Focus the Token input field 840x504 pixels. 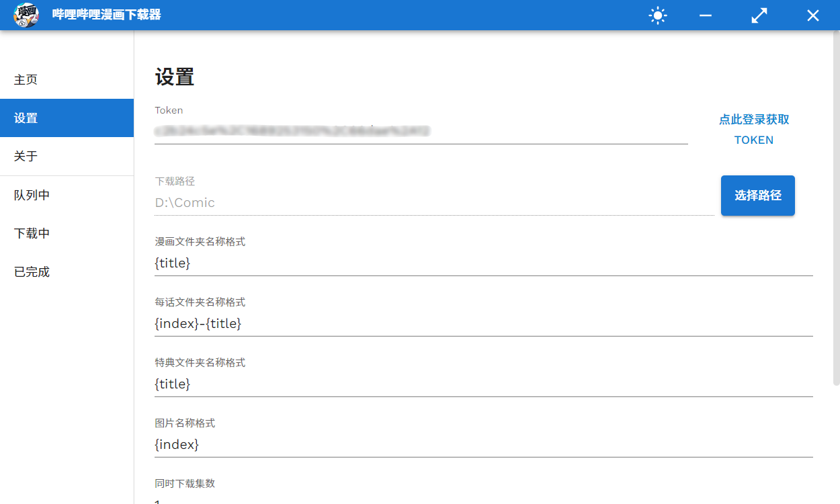coord(421,130)
